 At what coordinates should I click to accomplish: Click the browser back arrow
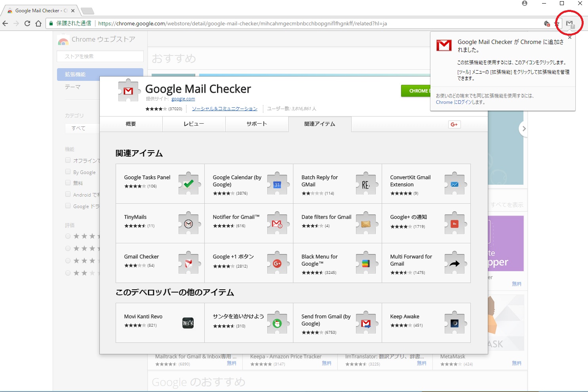coord(6,23)
